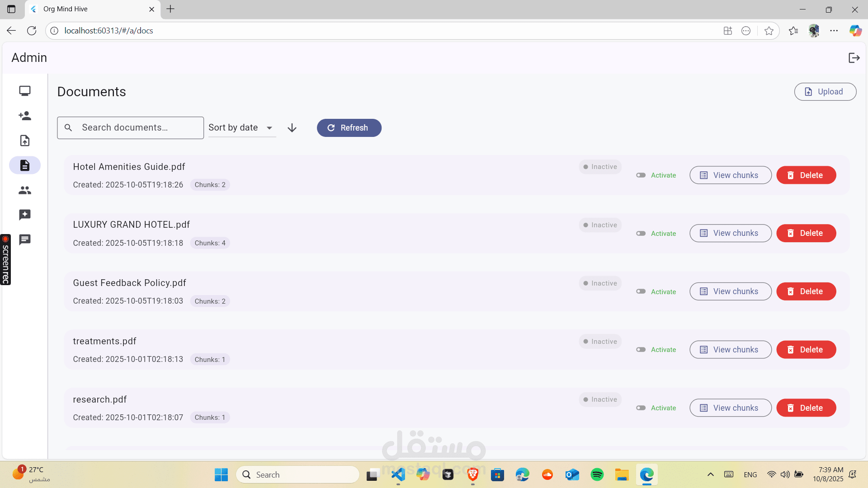Delete the Guest Feedback Policy.pdf document

click(806, 291)
